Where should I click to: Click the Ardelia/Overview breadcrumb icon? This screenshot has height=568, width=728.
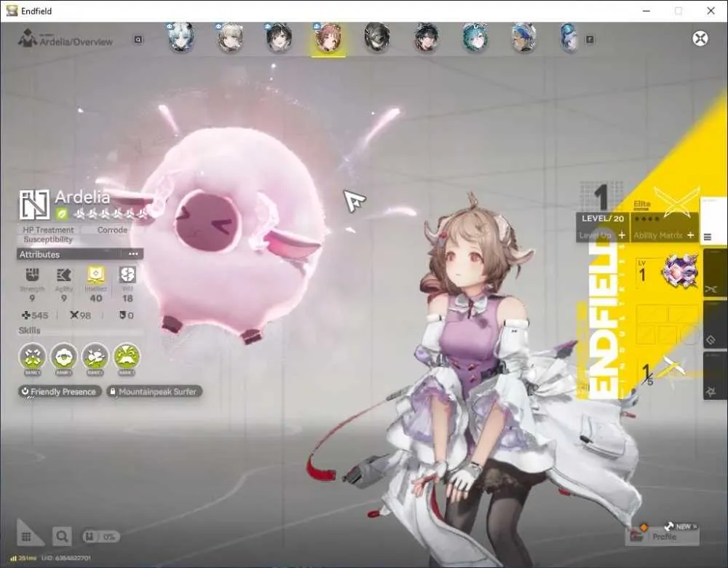coord(27,39)
